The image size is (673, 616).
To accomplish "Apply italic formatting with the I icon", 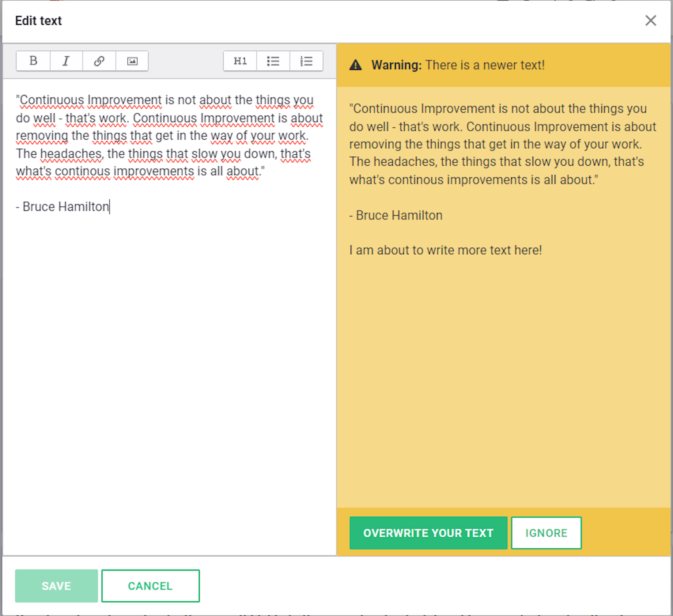I will [66, 61].
